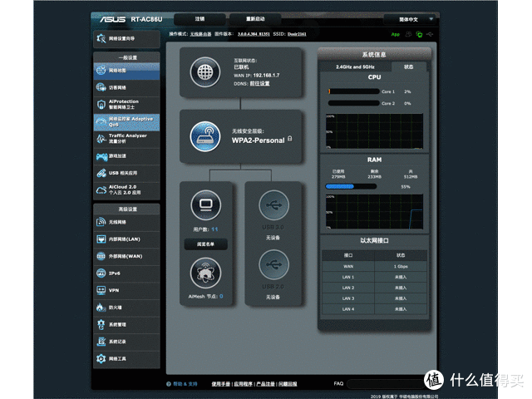Viewport: 532px width, 399px height.
Task: Open 使用手册 manual link in footer
Action: click(x=221, y=384)
